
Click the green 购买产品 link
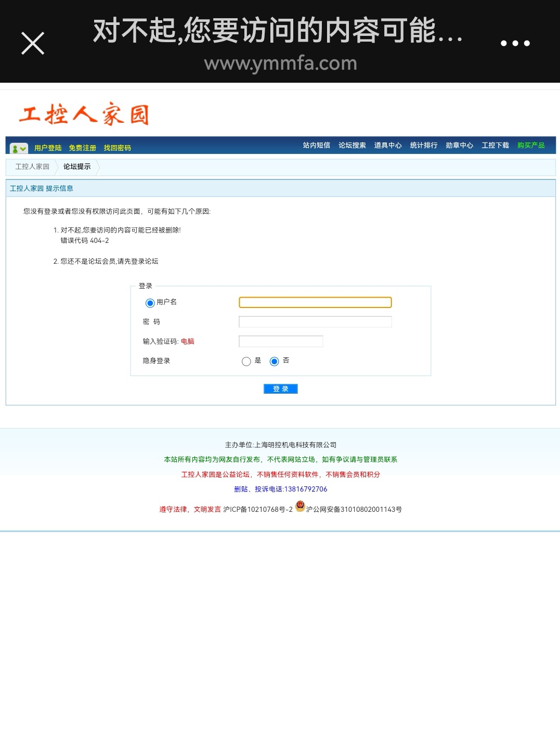531,146
